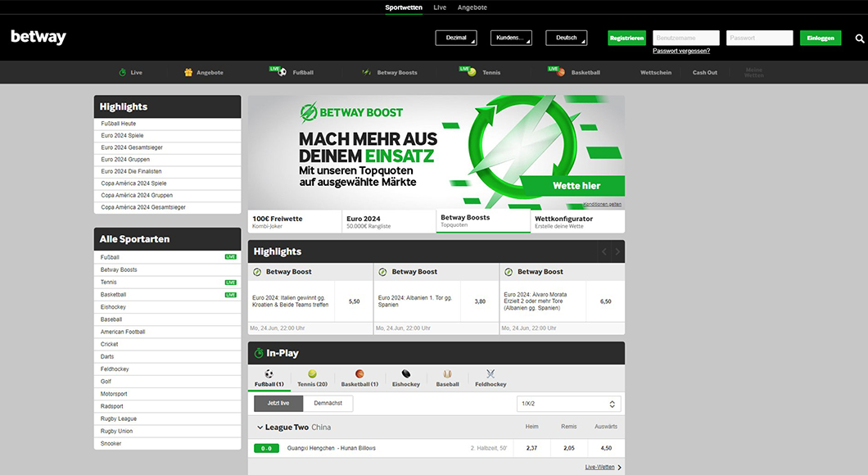The image size is (868, 475).
Task: Select the Euro 2024 banner tab
Action: click(389, 221)
